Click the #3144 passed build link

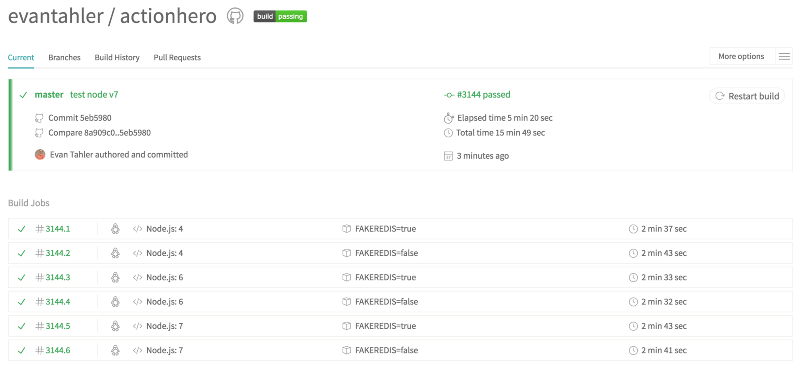484,94
